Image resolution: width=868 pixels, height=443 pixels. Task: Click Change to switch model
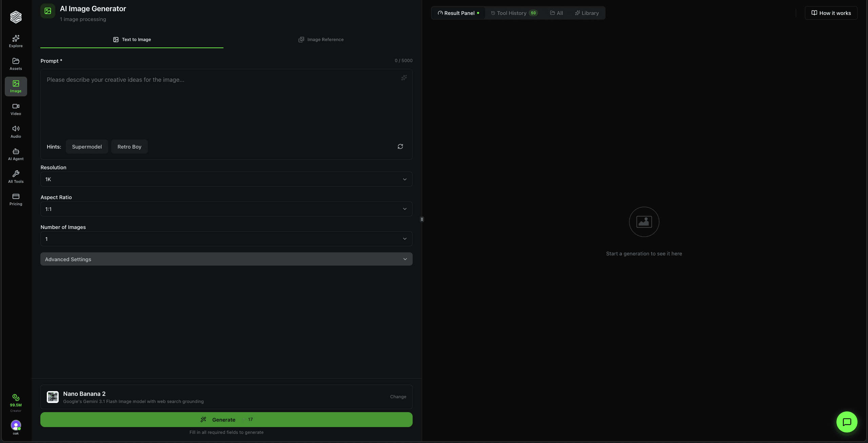(398, 397)
